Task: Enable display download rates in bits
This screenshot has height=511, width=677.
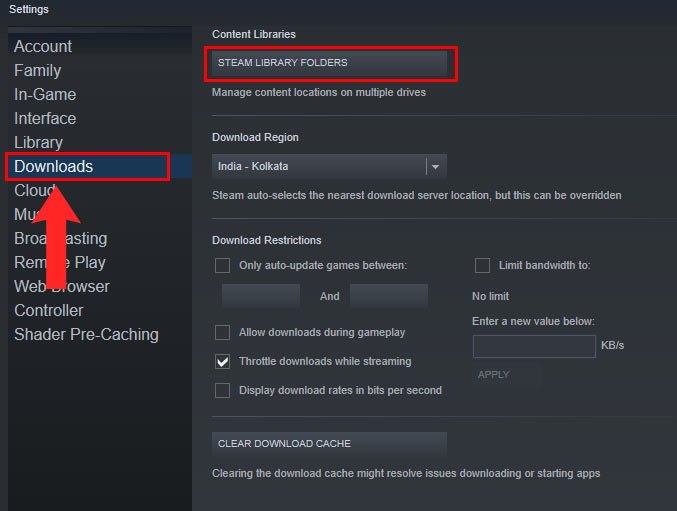Action: [223, 390]
